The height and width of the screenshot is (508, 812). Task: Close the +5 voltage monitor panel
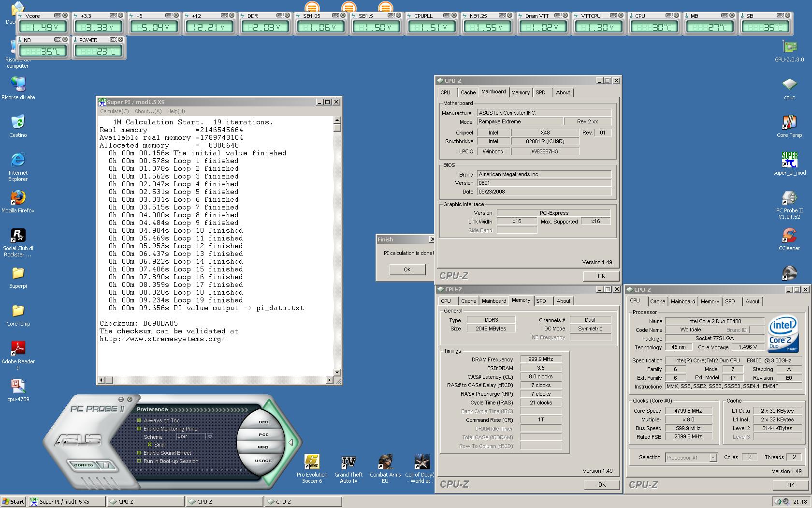175,15
